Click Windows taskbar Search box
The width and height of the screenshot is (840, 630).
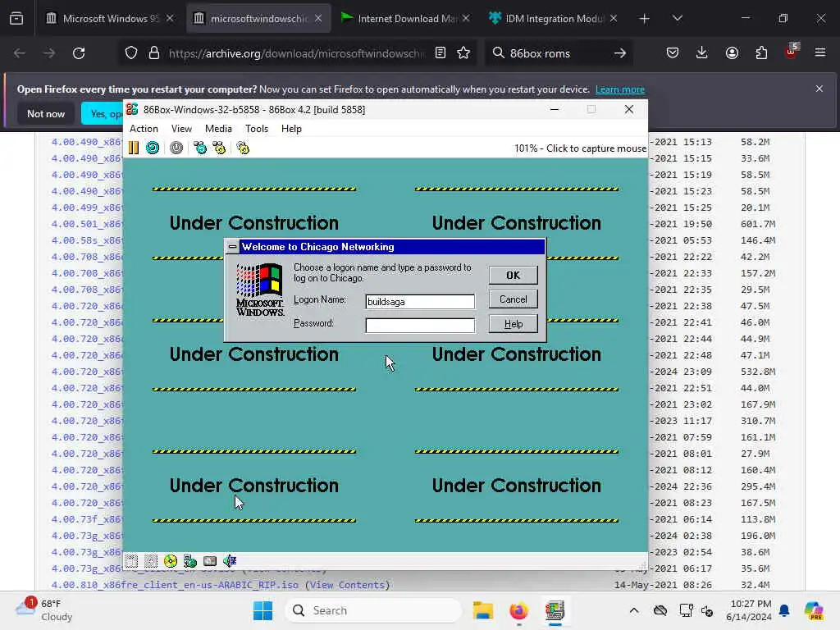pyautogui.click(x=373, y=610)
